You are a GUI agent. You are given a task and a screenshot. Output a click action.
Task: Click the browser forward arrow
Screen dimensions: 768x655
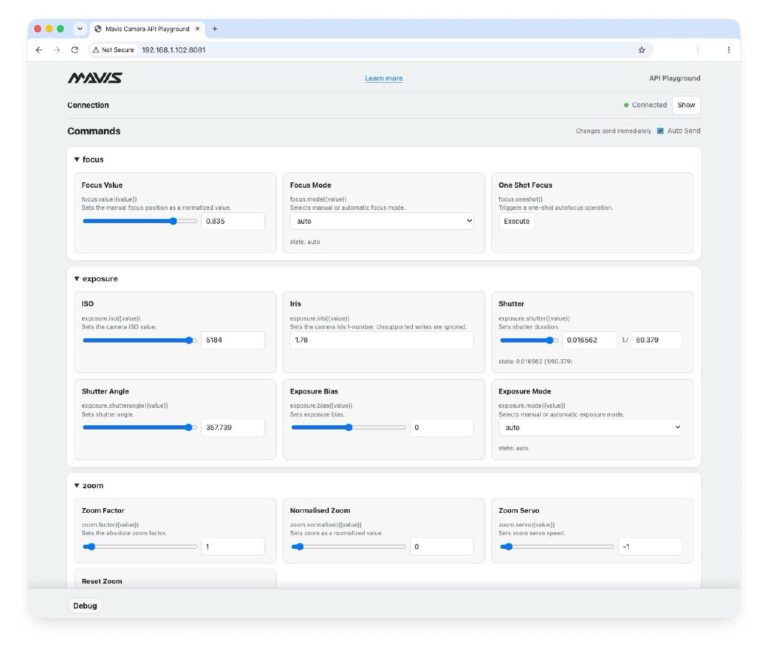[x=57, y=50]
